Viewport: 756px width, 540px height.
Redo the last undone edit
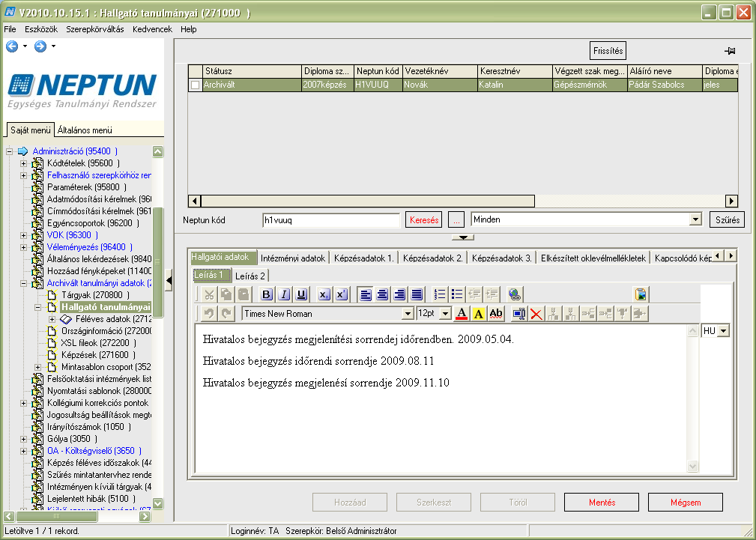[226, 314]
